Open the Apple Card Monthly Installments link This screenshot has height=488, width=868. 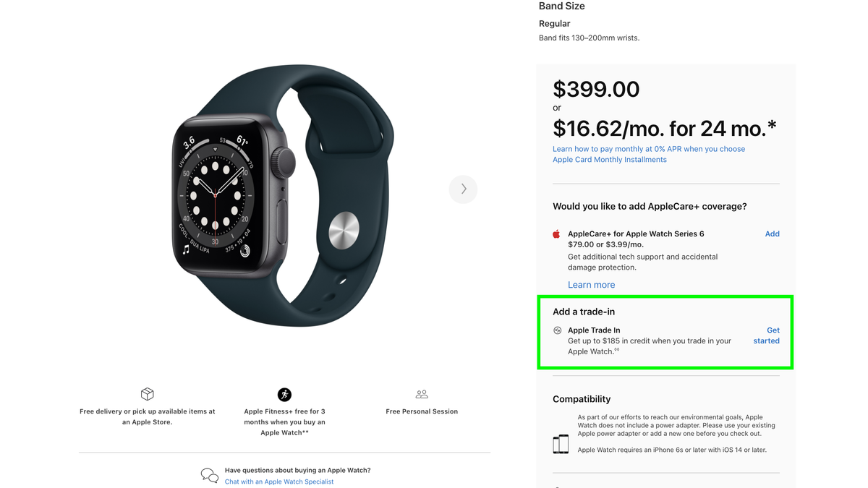(609, 159)
